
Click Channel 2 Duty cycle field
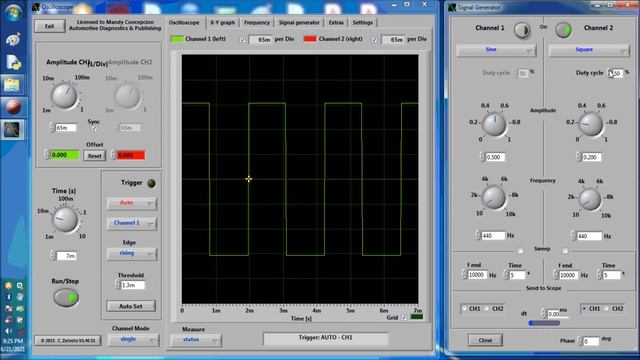click(x=616, y=73)
